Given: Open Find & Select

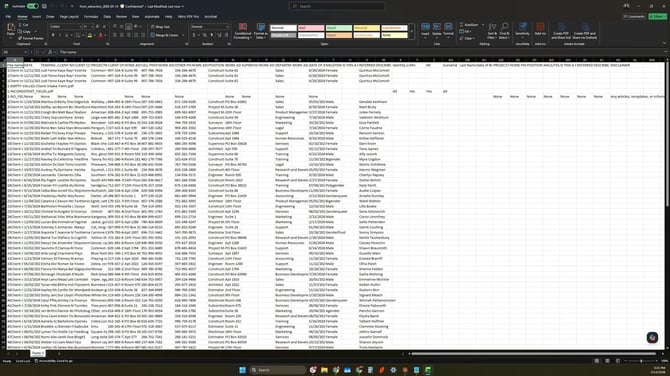Looking at the screenshot, I should click(505, 31).
